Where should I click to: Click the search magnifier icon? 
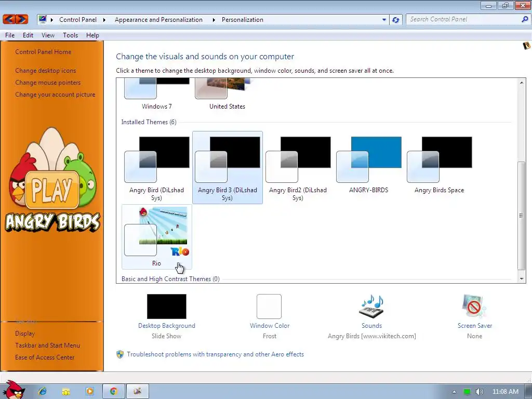(525, 19)
